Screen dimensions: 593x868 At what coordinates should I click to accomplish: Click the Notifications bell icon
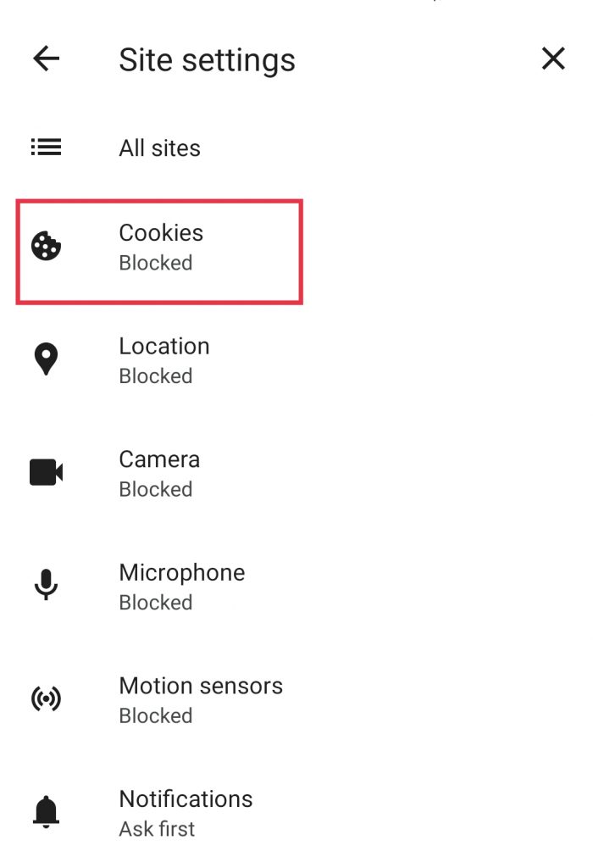click(x=47, y=813)
